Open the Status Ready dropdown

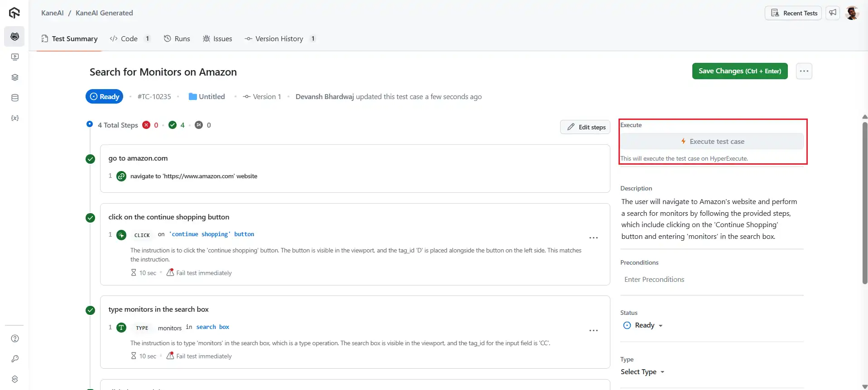tap(643, 325)
